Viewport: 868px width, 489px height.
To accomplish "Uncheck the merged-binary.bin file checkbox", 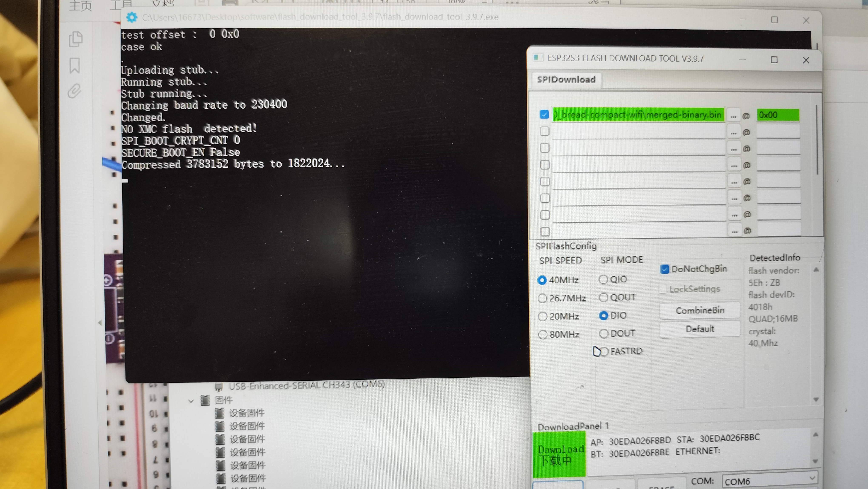I will coord(544,114).
